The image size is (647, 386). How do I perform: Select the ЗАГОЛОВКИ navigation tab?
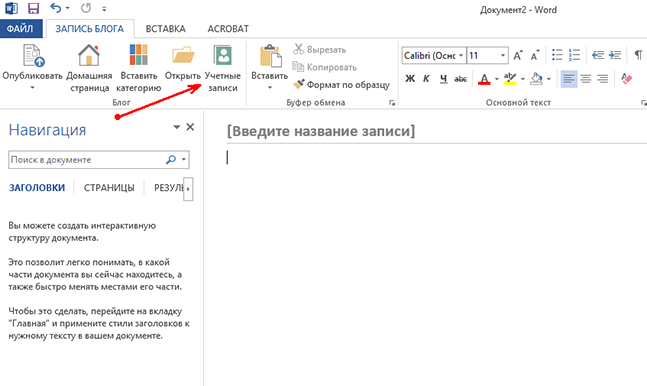pos(37,188)
